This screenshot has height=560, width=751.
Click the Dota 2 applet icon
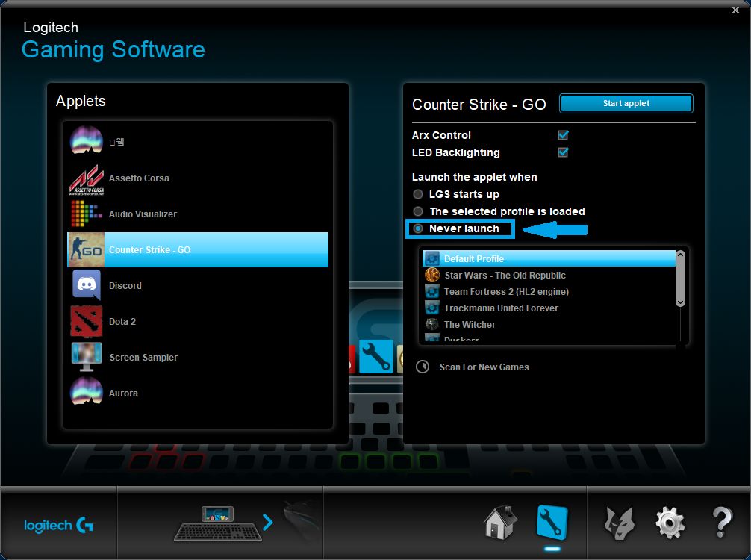pos(86,321)
